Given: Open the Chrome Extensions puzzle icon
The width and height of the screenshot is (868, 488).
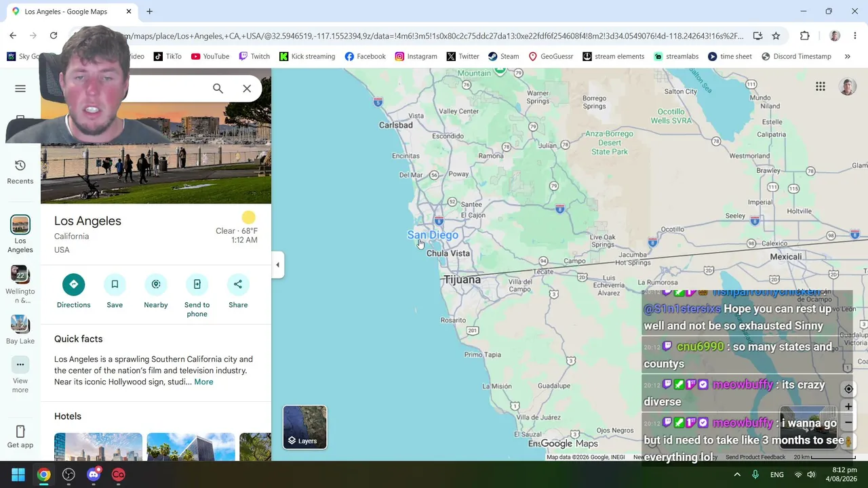Looking at the screenshot, I should 805,36.
